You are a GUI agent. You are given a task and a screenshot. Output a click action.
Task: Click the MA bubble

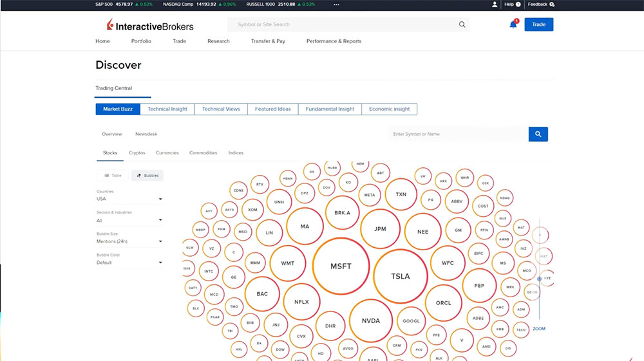coord(305,227)
